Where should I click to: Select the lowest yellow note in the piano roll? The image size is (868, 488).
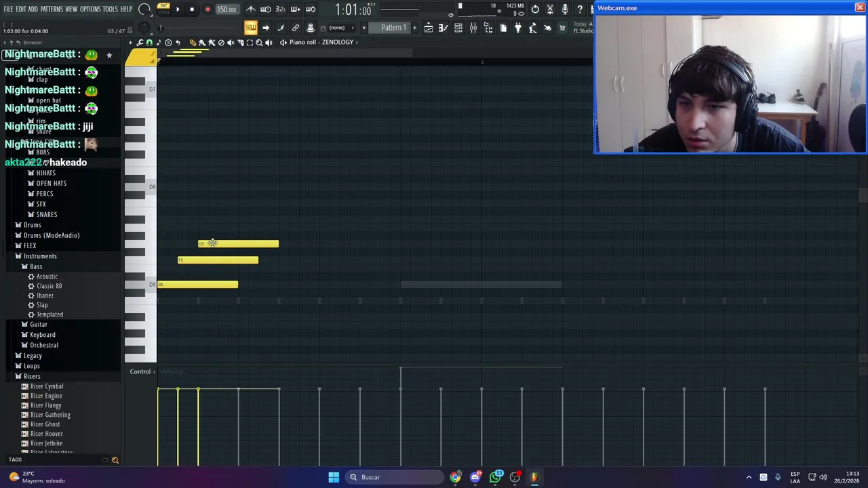tap(197, 285)
